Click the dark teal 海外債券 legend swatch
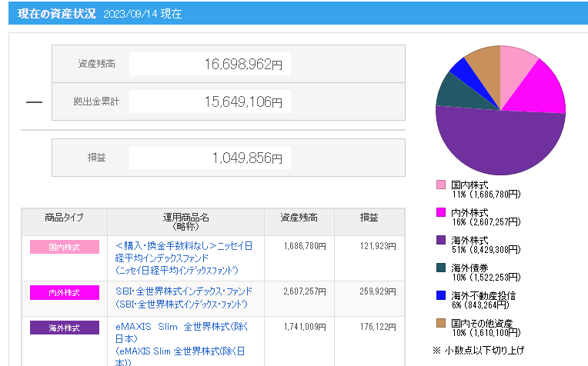This screenshot has width=588, height=366. click(x=441, y=268)
